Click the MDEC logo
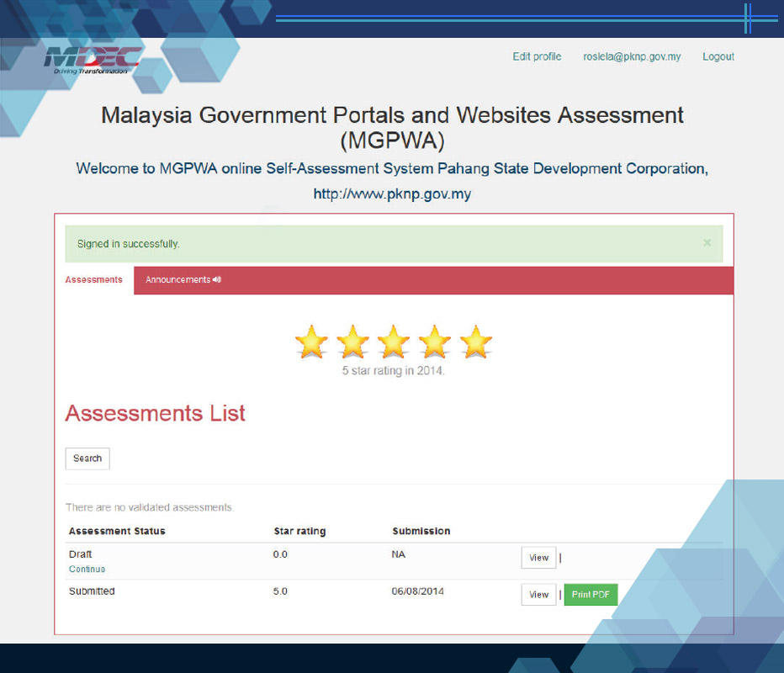Screen dimensions: 784x673 [91, 59]
